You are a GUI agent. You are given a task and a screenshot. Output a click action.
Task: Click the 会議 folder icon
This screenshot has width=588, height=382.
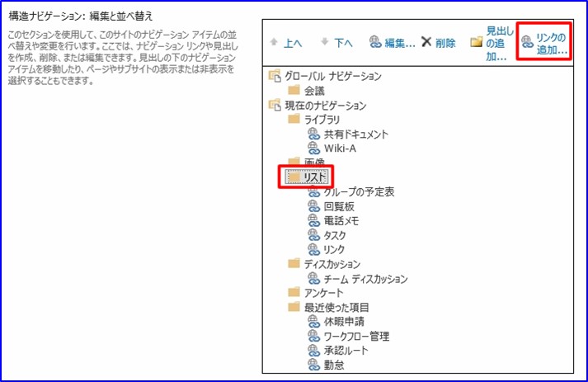(x=294, y=90)
